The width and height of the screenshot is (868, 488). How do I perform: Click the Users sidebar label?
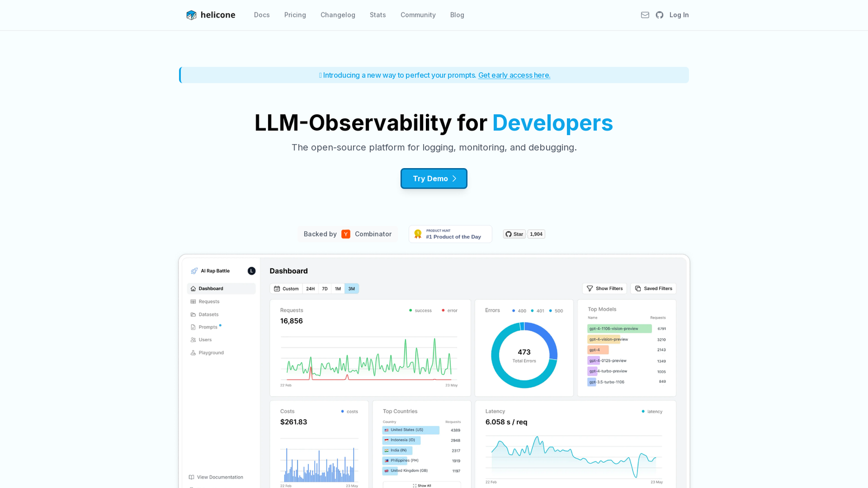[x=205, y=340]
